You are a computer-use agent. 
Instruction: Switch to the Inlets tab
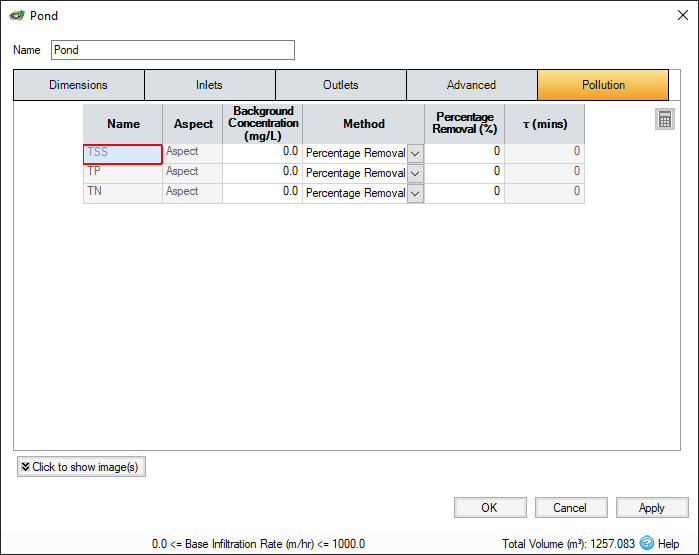pos(210,85)
